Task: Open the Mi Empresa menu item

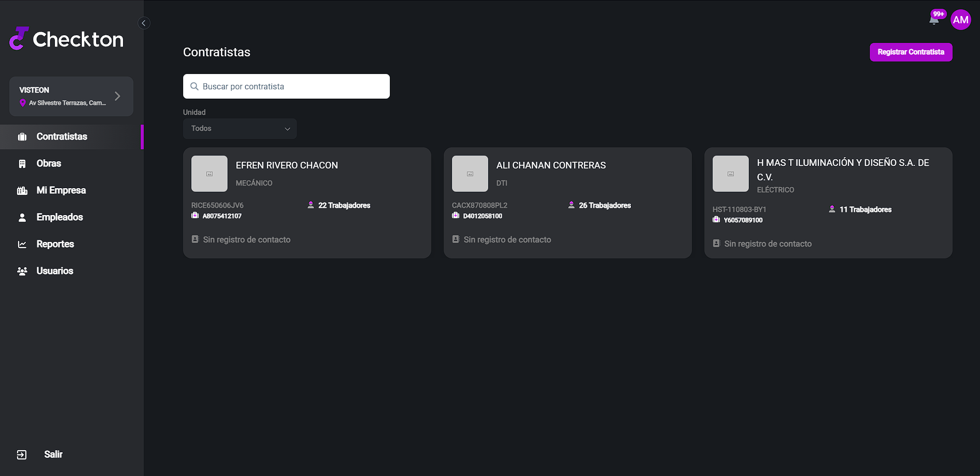Action: (71, 191)
